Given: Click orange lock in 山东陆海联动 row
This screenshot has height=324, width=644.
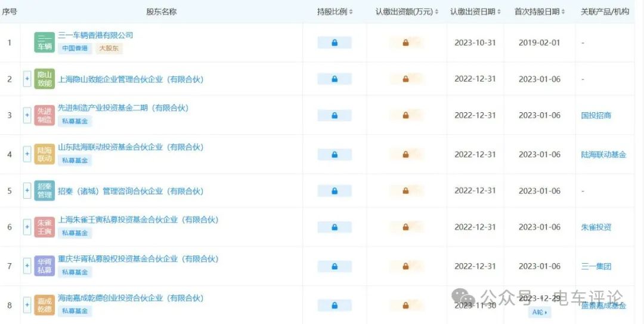Looking at the screenshot, I should (x=406, y=155).
